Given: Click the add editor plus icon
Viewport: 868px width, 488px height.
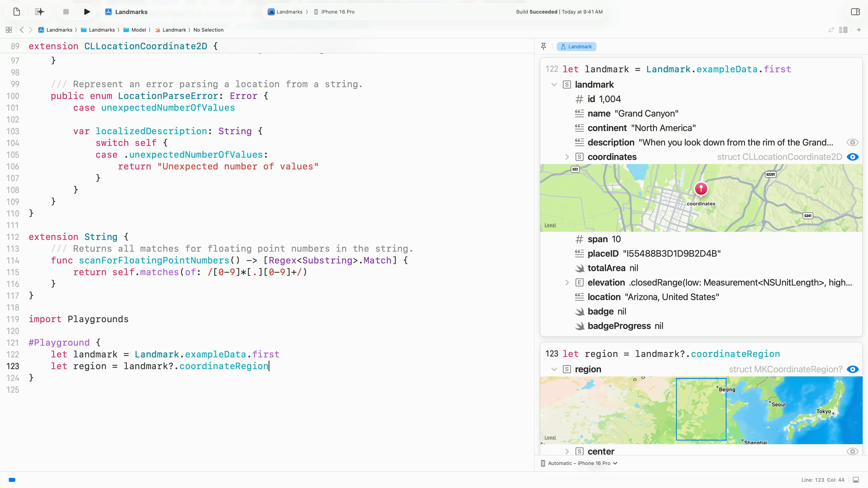Looking at the screenshot, I should coord(859,30).
